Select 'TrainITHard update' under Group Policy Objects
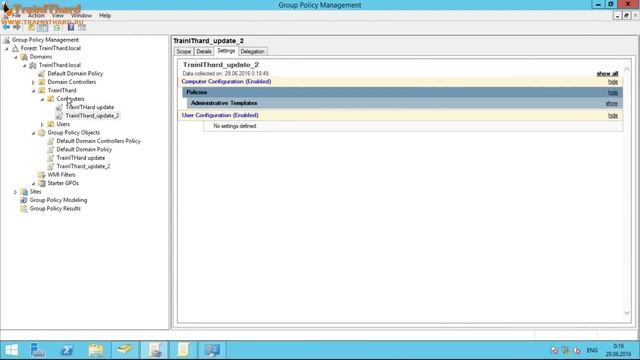The height and width of the screenshot is (360, 640). [81, 158]
